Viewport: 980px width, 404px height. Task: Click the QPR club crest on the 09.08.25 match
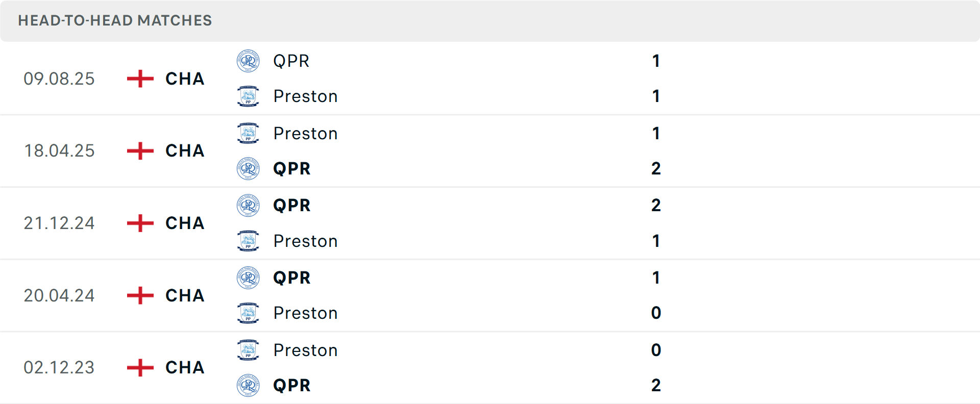[x=249, y=61]
